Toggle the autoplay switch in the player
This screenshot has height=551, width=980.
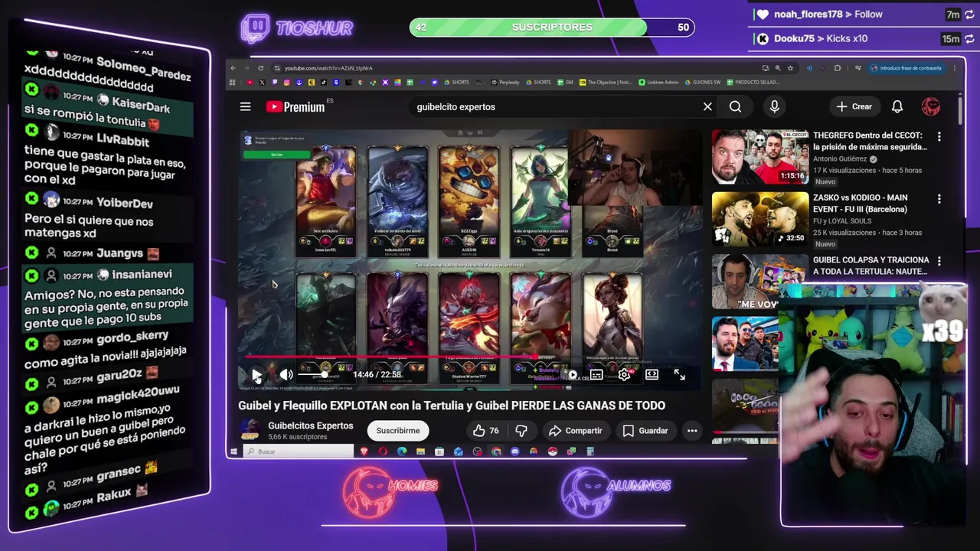click(569, 375)
